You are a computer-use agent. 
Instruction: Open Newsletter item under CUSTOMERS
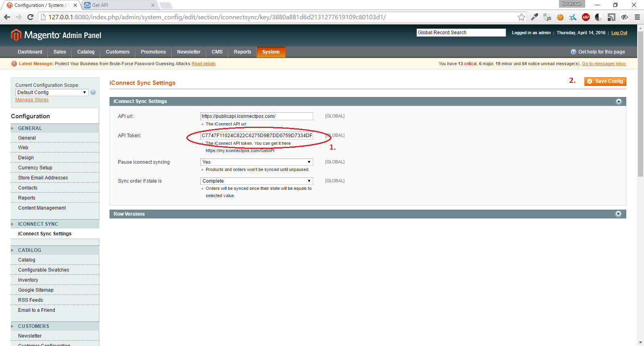click(30, 336)
